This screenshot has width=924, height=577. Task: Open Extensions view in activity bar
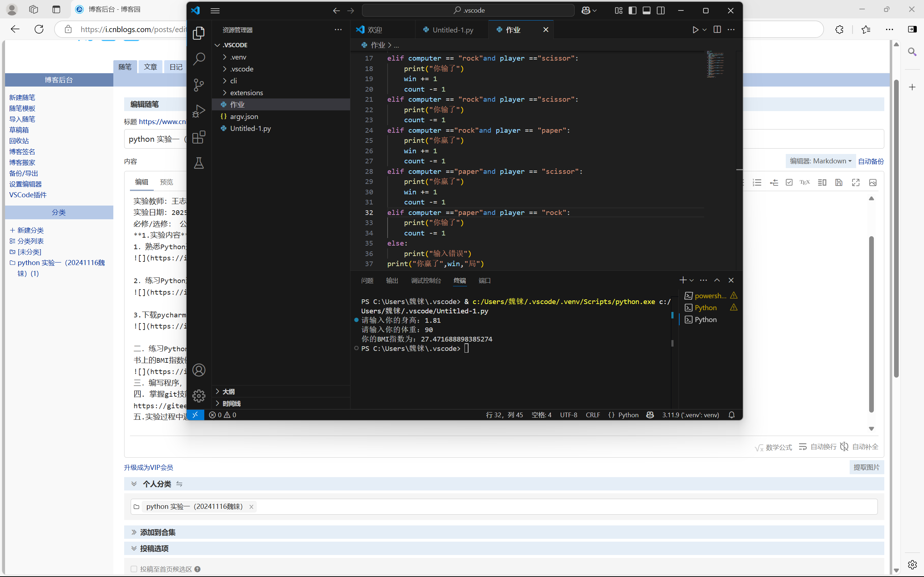(199, 137)
